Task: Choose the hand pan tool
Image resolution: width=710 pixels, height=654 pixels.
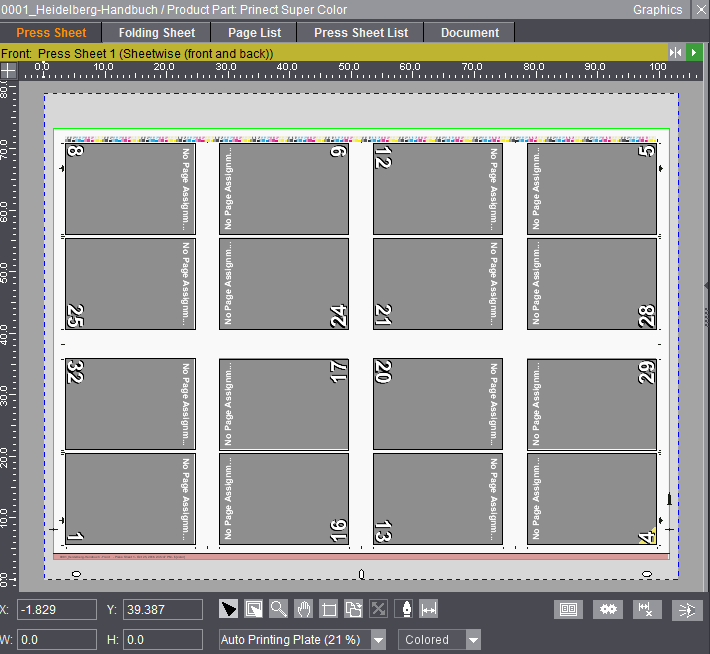Action: click(304, 609)
